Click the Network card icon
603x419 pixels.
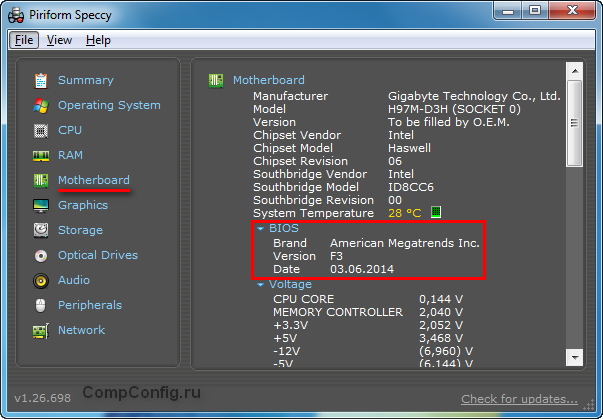41,331
